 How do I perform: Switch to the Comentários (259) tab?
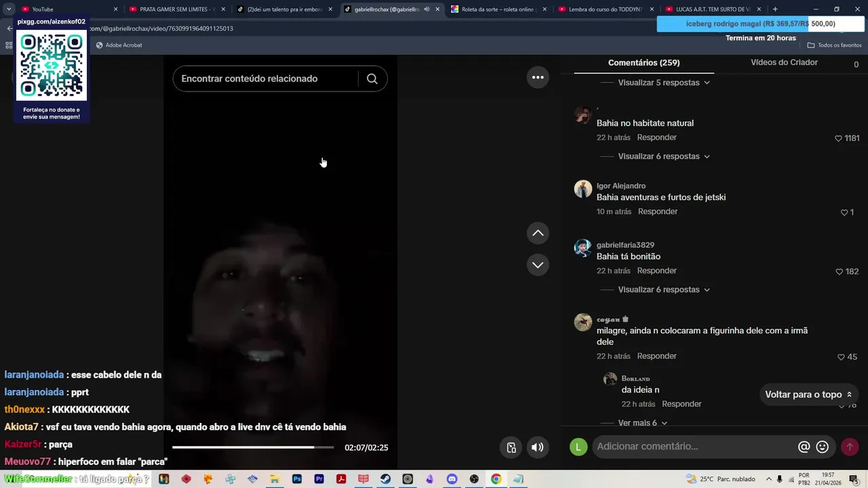pos(644,62)
